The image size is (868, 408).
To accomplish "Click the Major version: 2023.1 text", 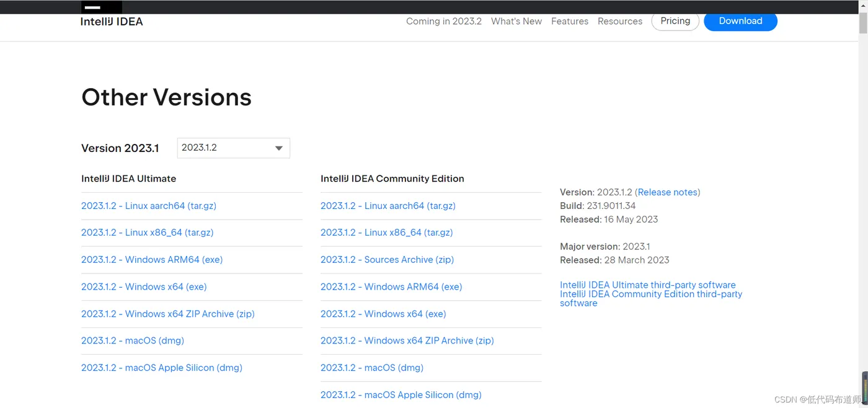I will (605, 247).
